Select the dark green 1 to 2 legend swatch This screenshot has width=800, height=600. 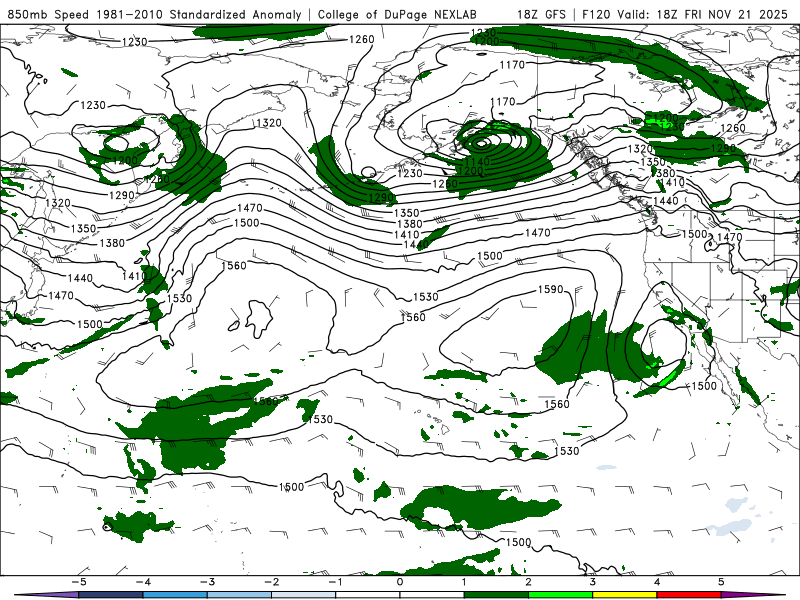[496, 595]
